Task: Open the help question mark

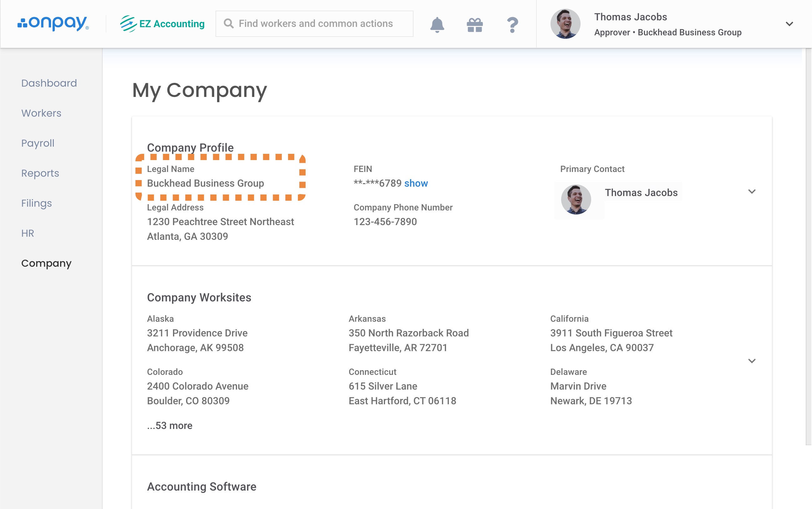Action: [512, 25]
